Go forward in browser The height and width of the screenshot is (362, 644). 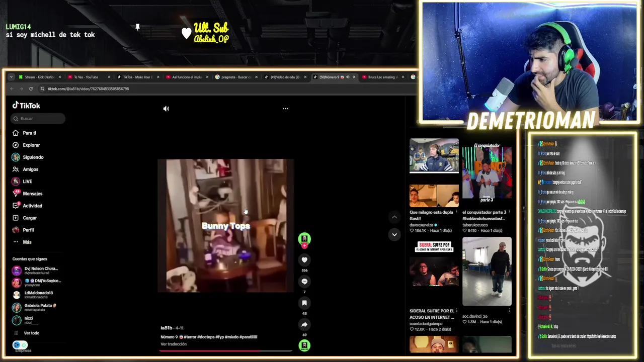[21, 89]
